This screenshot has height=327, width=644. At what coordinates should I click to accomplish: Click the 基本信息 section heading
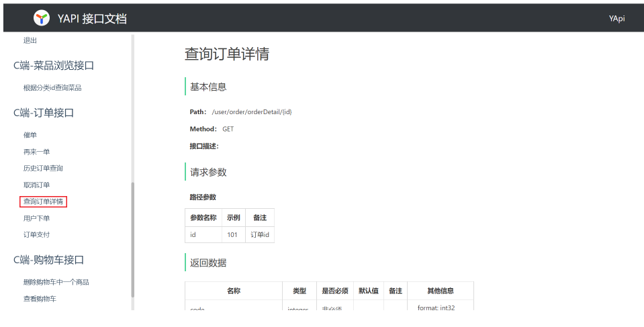pyautogui.click(x=208, y=87)
